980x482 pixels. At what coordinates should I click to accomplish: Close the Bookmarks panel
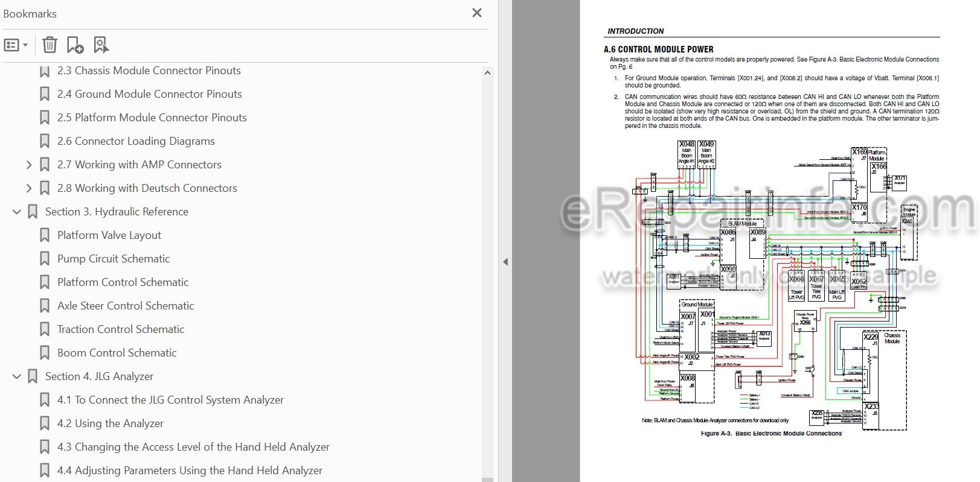click(x=476, y=13)
